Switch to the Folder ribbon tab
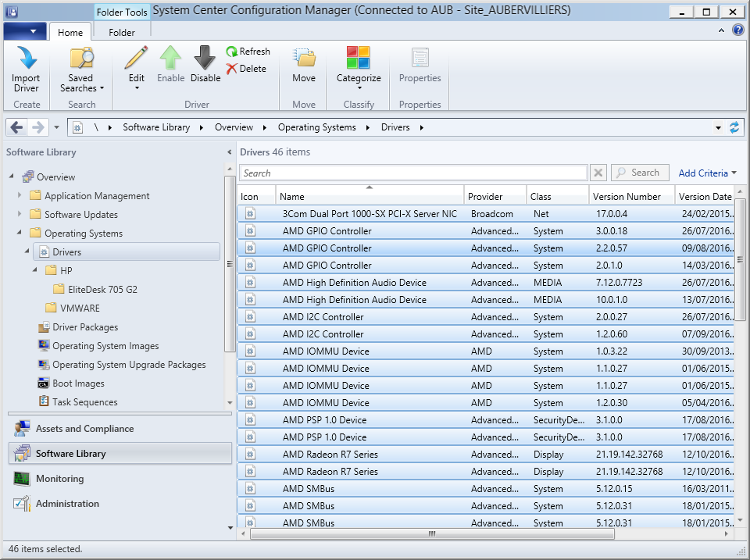Image resolution: width=750 pixels, height=560 pixels. [x=122, y=33]
